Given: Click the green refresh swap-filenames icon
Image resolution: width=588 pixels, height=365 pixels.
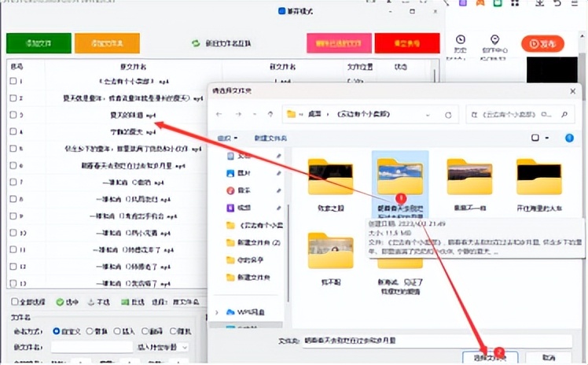Looking at the screenshot, I should 196,43.
